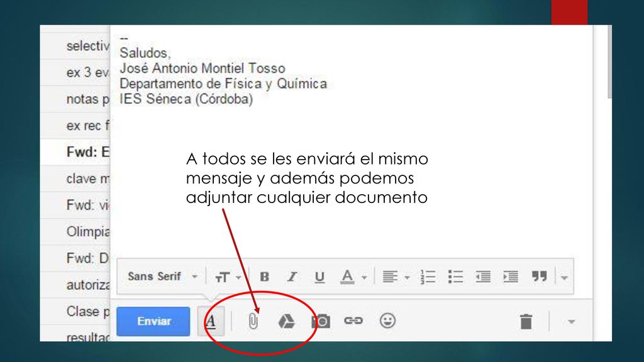Open the 'Olimpia' mail row
The image size is (644, 362).
(x=75, y=231)
